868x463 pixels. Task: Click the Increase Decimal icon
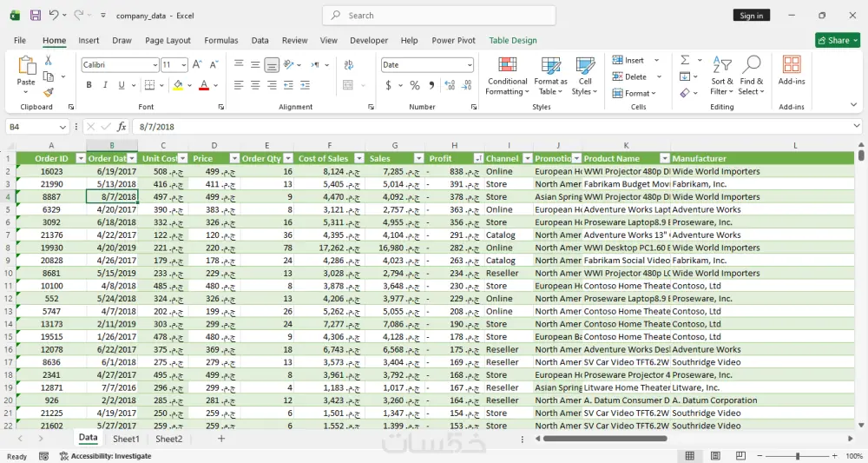450,85
